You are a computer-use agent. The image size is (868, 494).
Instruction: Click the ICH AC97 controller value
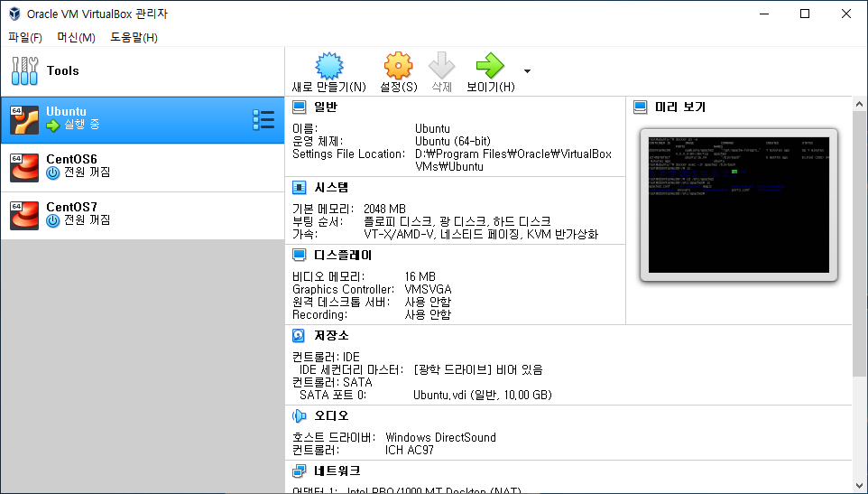pos(410,451)
